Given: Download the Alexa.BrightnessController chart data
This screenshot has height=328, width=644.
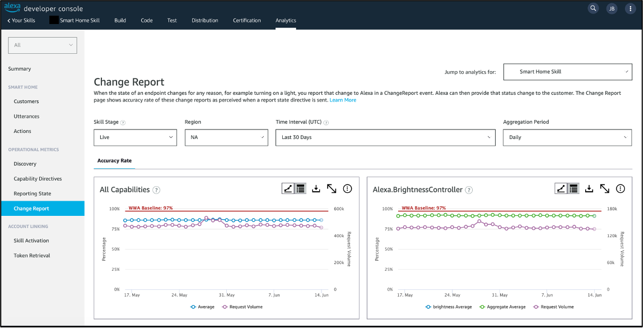Looking at the screenshot, I should click(x=589, y=188).
